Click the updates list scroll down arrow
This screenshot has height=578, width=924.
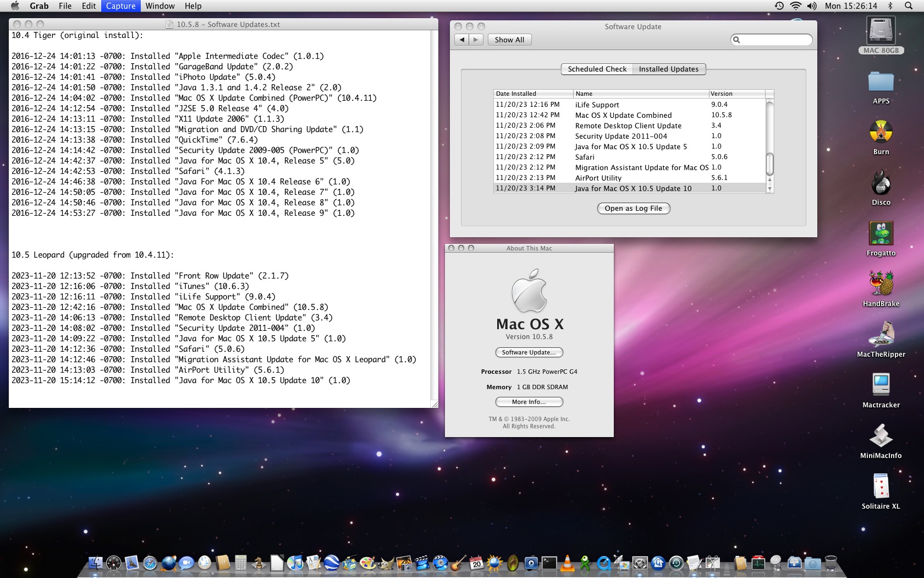[x=770, y=189]
